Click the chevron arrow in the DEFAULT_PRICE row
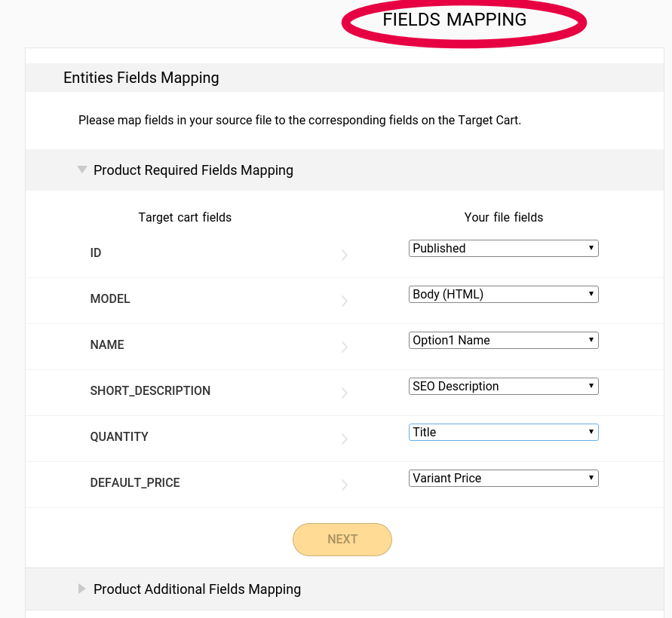 tap(344, 485)
